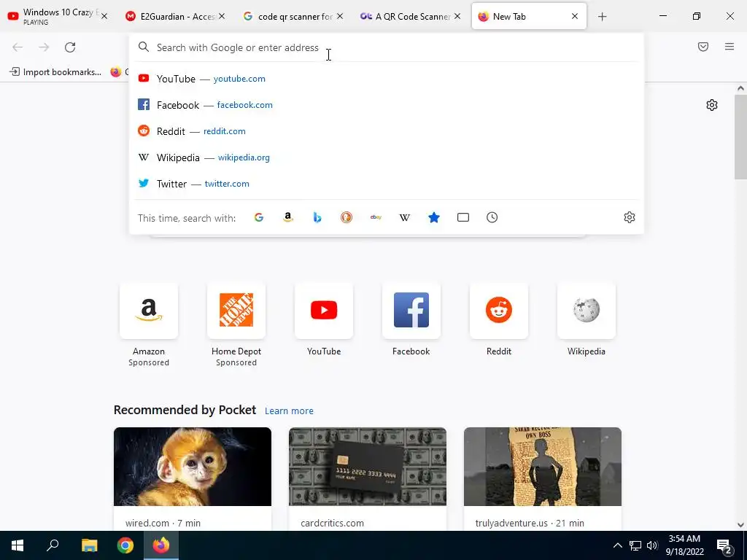Go forward one page
This screenshot has height=560, width=747.
tap(44, 47)
